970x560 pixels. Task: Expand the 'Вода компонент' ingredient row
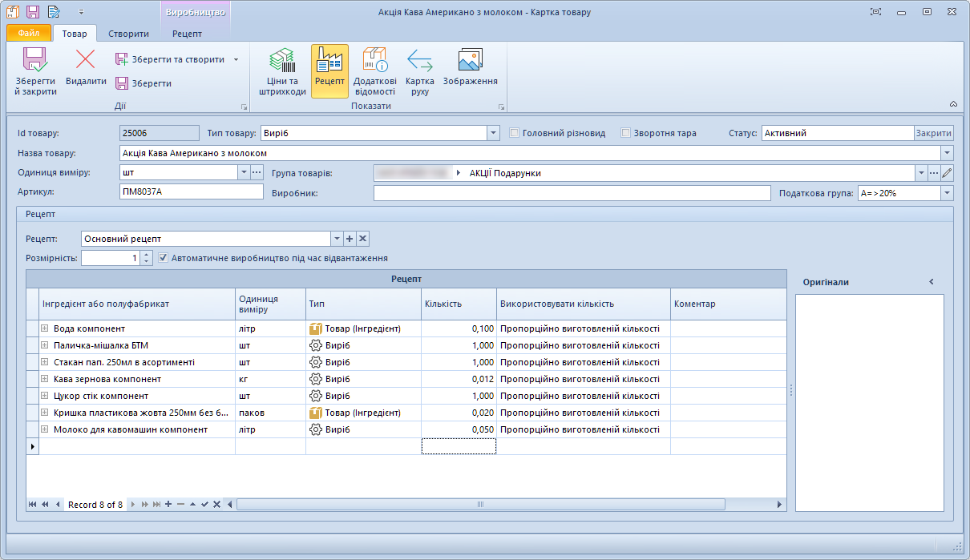pyautogui.click(x=45, y=328)
